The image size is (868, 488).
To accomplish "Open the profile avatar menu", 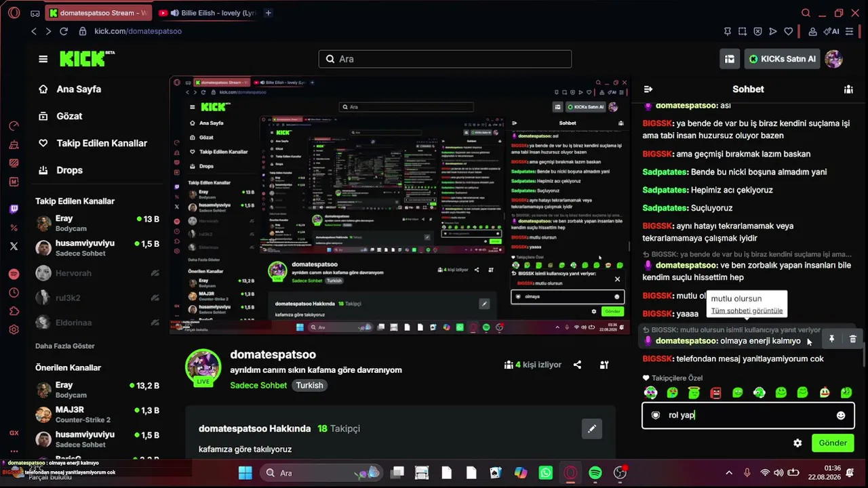I will [833, 59].
